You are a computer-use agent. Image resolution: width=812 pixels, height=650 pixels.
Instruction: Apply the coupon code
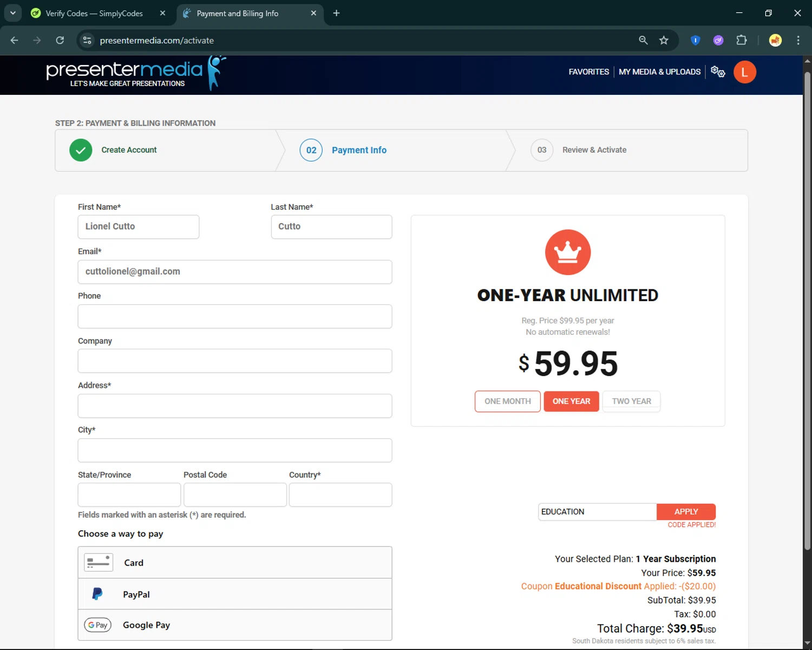click(686, 512)
